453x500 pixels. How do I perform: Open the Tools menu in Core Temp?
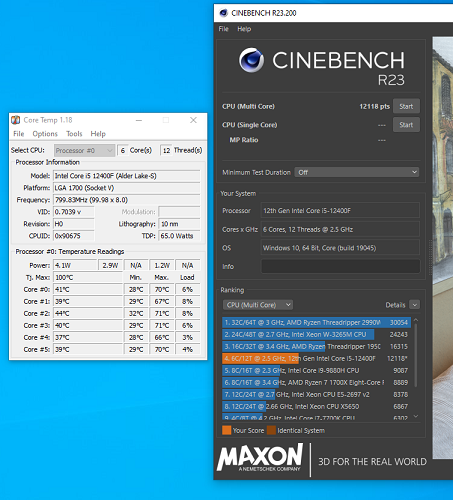[74, 134]
